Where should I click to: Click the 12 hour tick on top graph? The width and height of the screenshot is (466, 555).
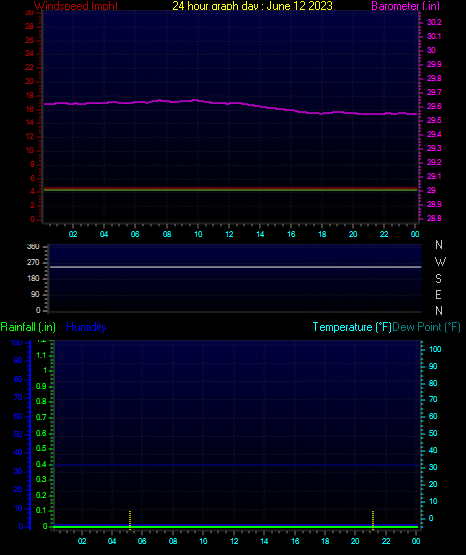pos(229,234)
